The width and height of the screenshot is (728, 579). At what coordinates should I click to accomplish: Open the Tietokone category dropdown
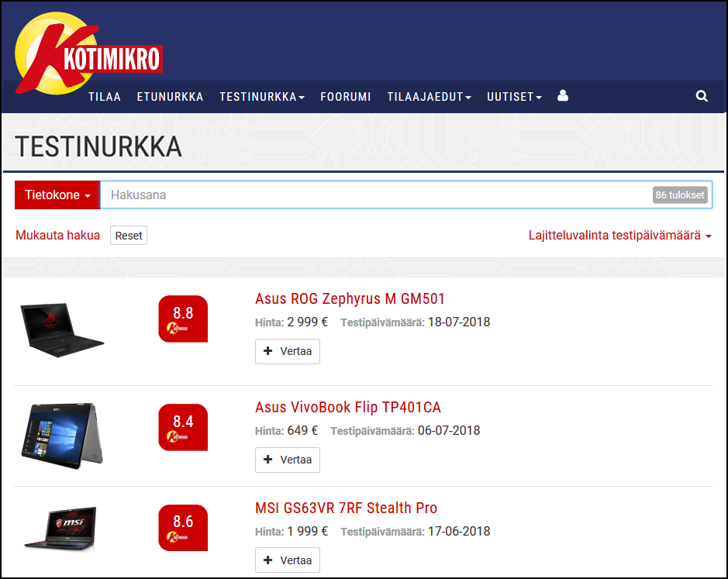tap(57, 195)
